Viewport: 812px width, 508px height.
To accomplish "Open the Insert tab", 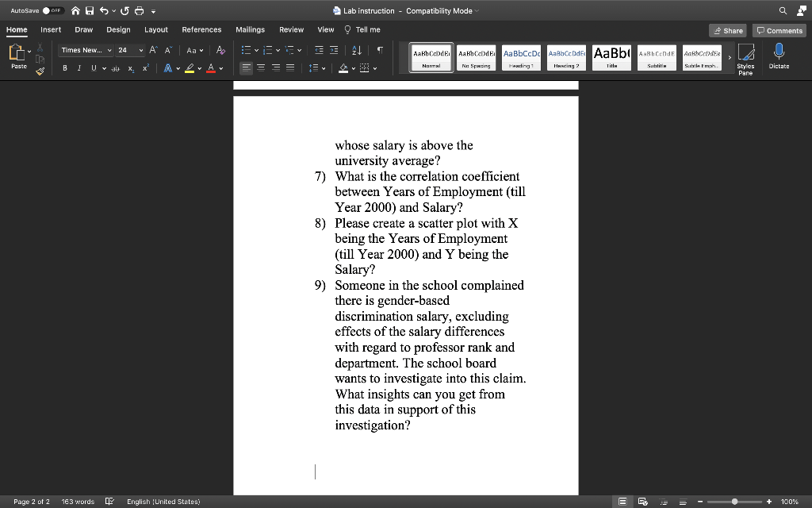I will (51, 29).
